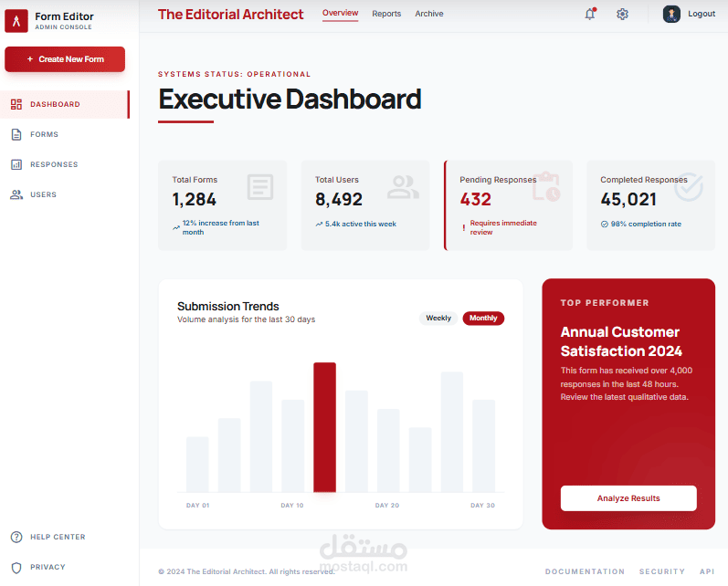Click the Completed Responses value 45,021

[x=628, y=200]
